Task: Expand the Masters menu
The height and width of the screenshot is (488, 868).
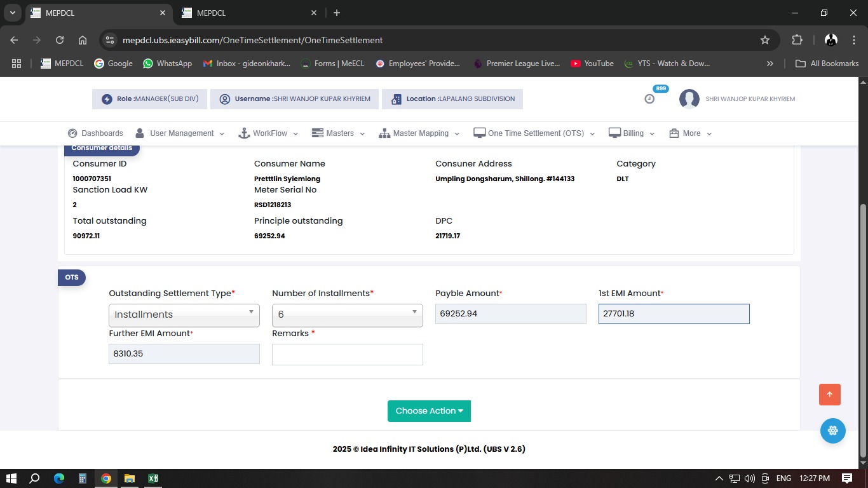Action: point(339,133)
